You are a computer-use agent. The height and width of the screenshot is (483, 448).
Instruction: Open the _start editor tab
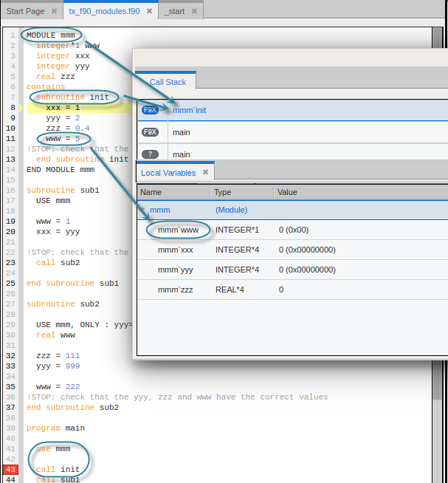click(175, 12)
